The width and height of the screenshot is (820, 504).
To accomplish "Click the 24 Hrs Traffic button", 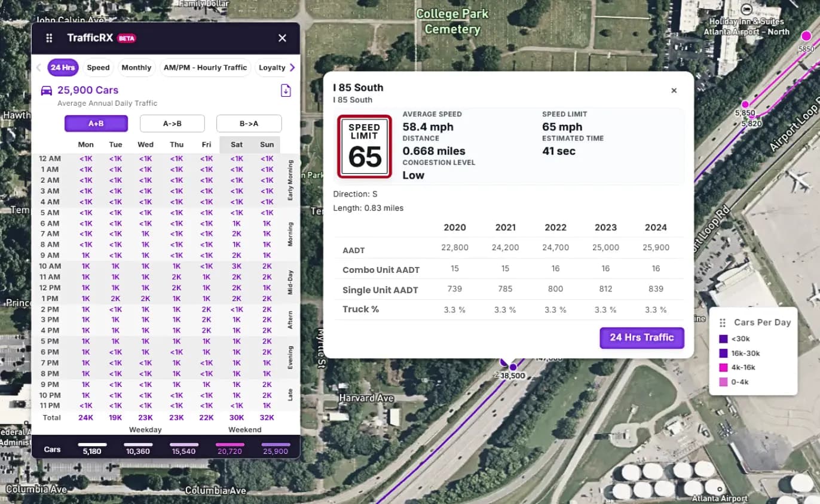I will (x=642, y=337).
